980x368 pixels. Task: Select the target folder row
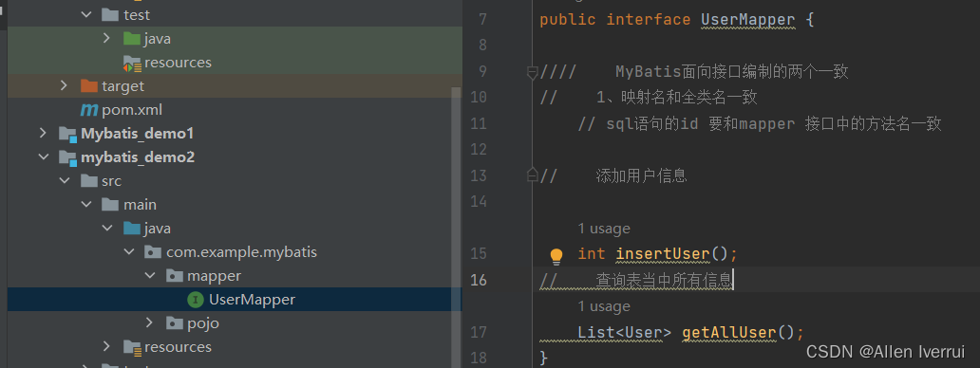[x=235, y=85]
